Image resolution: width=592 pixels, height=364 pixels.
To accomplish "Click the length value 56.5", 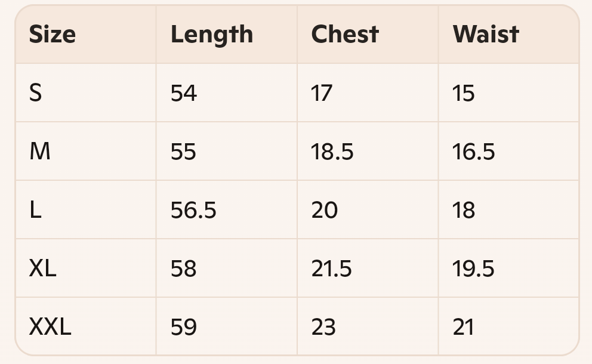I will [193, 210].
